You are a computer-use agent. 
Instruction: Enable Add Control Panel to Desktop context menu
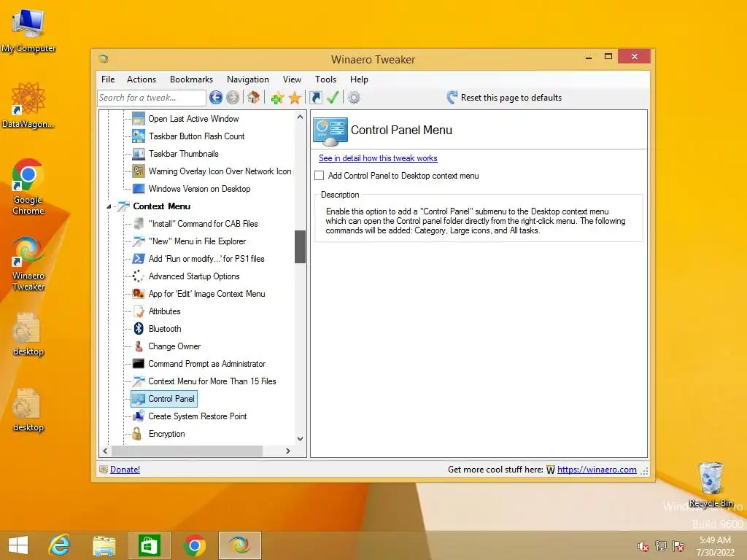[320, 176]
